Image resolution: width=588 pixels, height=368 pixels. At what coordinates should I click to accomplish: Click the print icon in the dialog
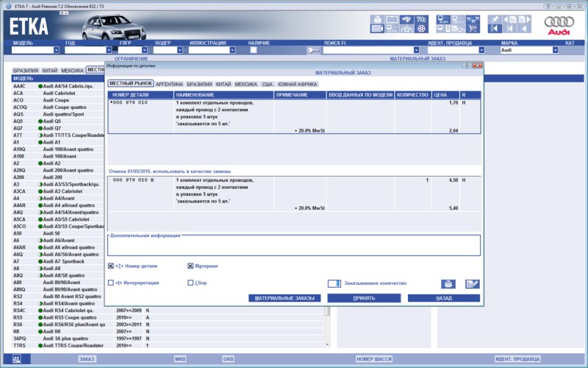pyautogui.click(x=448, y=284)
